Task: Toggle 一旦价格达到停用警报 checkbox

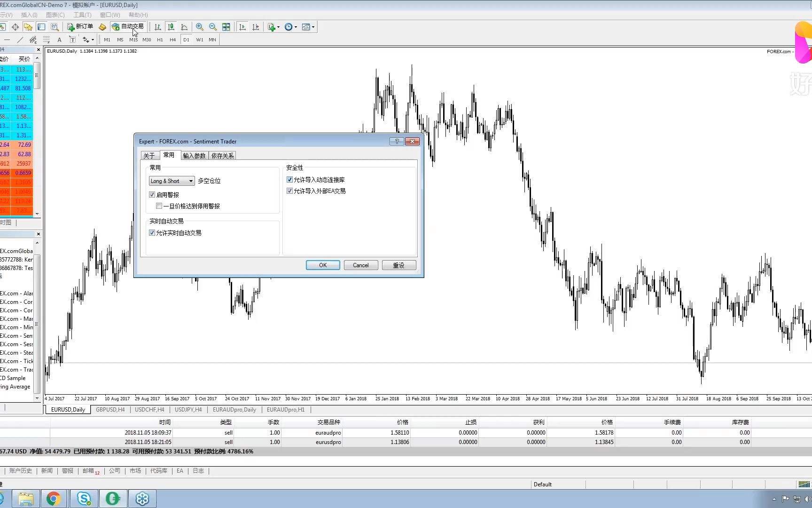Action: coord(159,206)
